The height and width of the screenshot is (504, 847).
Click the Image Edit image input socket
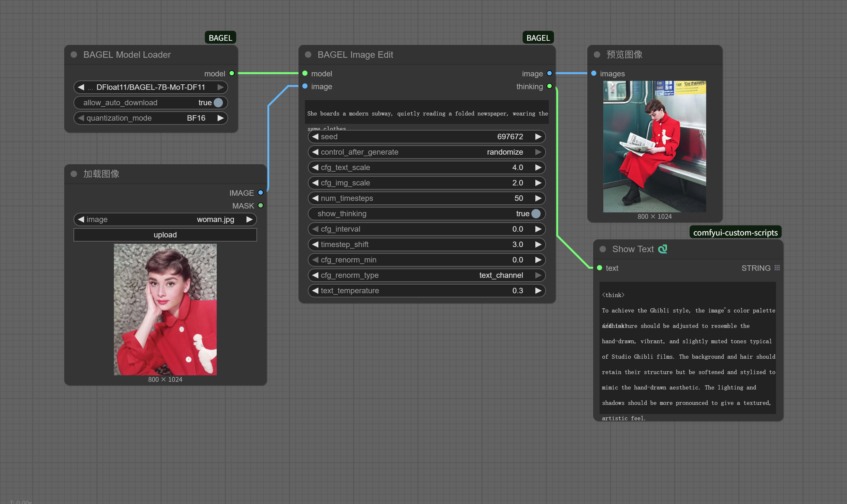(305, 86)
